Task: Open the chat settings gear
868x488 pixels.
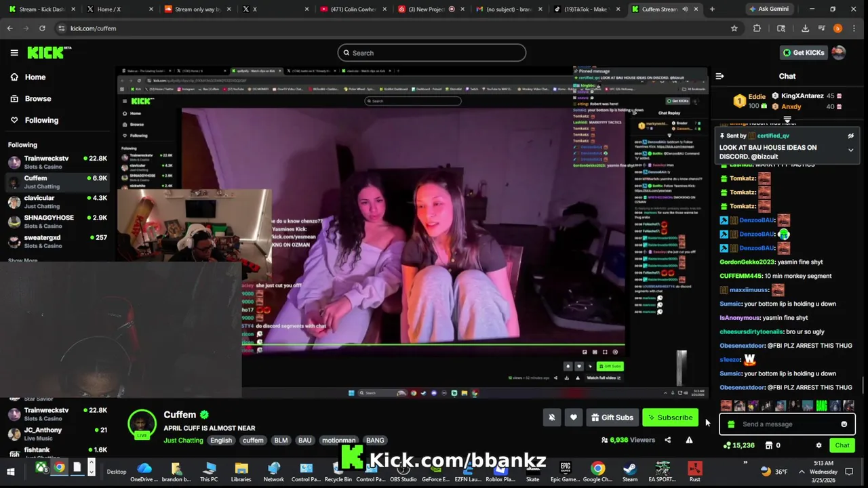Action: click(818, 445)
